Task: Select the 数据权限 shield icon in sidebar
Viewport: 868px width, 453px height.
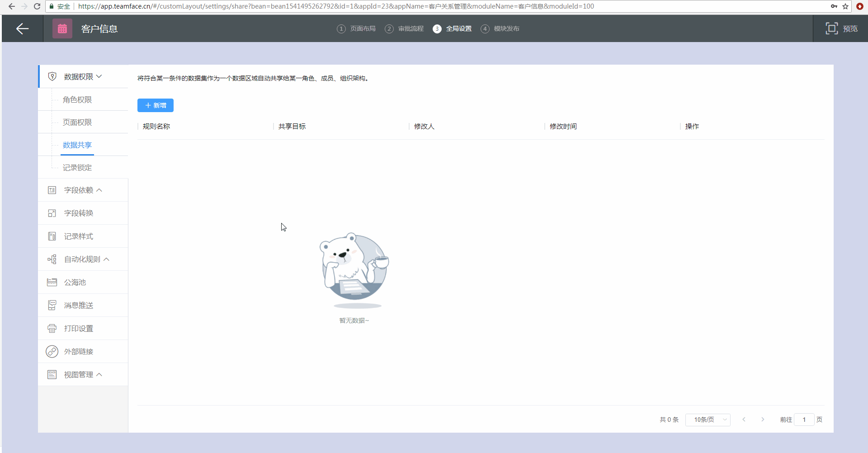Action: pyautogui.click(x=52, y=76)
